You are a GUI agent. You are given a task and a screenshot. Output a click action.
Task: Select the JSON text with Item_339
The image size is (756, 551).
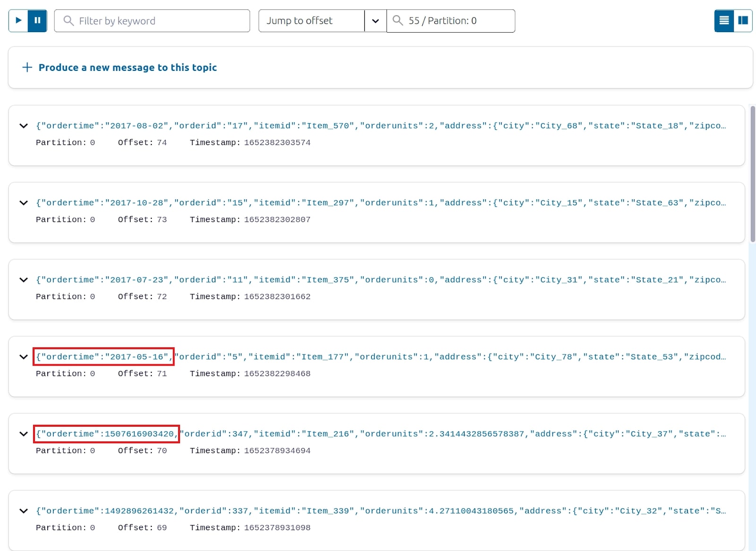click(x=381, y=511)
